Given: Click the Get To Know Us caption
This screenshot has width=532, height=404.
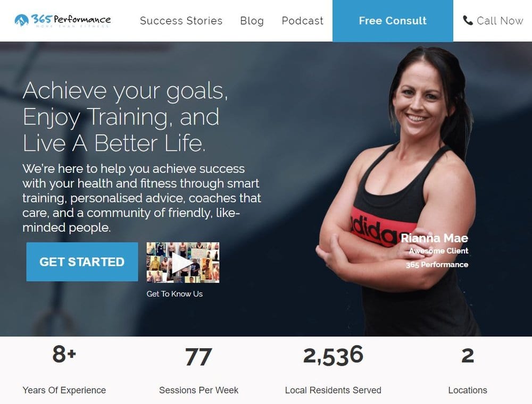Looking at the screenshot, I should coord(174,294).
